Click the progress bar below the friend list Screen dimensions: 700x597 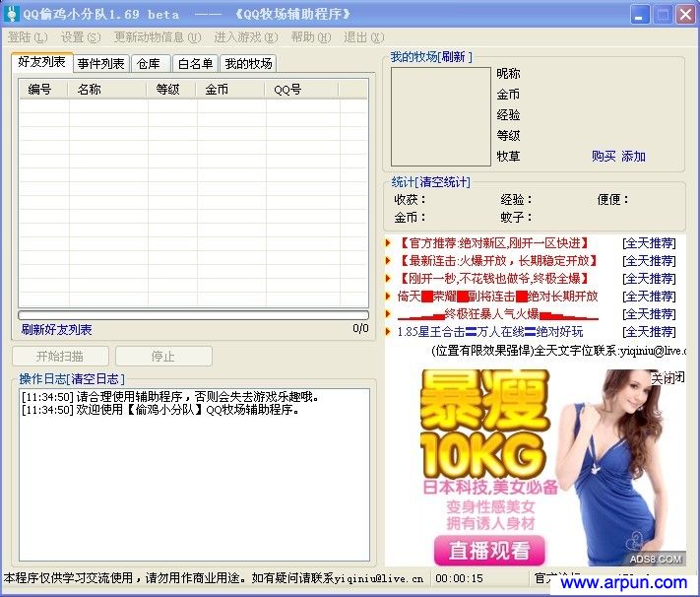point(193,315)
